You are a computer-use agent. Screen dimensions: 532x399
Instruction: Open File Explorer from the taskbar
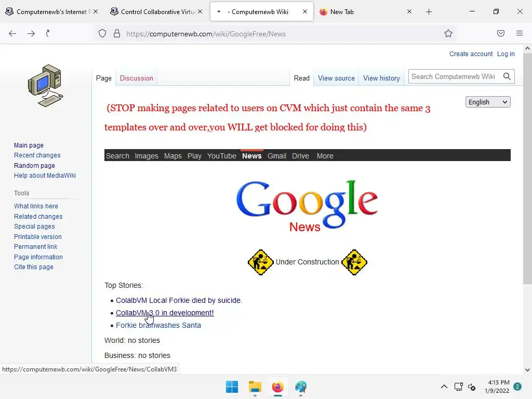pyautogui.click(x=255, y=387)
